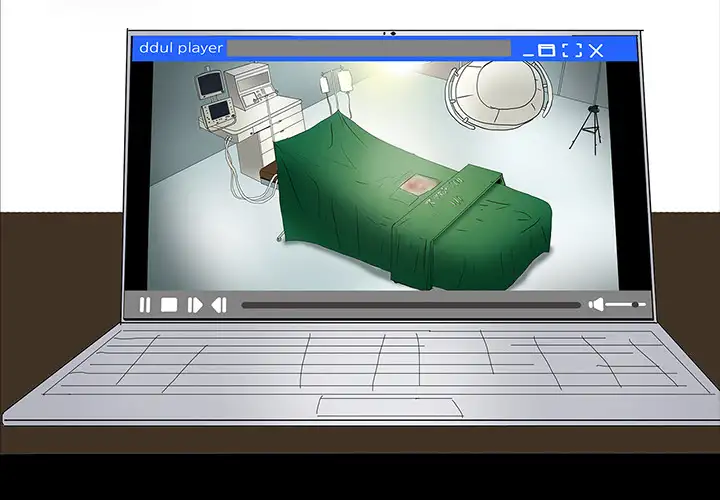Viewport: 720px width, 500px height.
Task: Close the ddul player window
Action: click(x=596, y=49)
